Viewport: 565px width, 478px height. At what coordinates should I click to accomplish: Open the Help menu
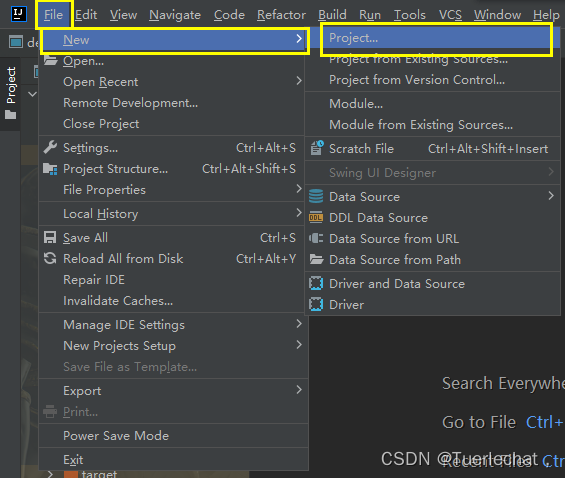546,15
